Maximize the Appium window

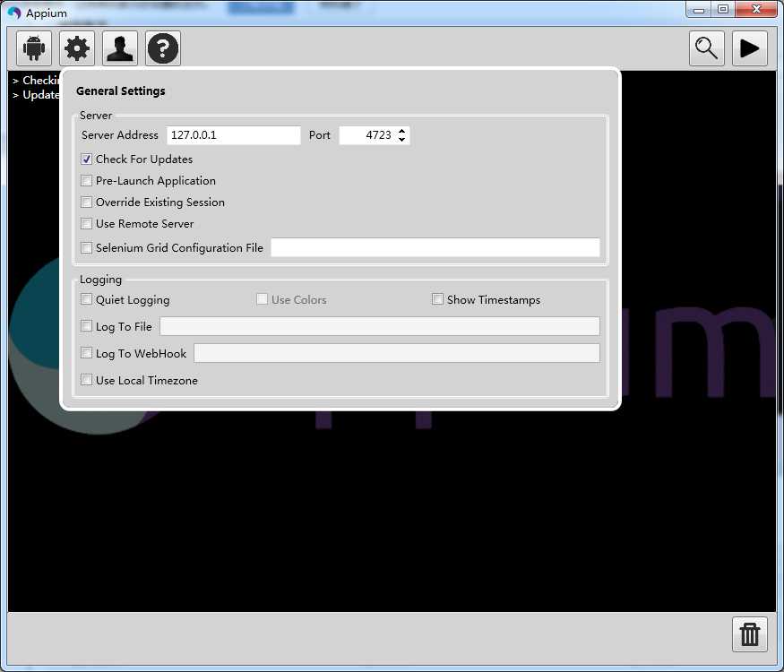[723, 10]
